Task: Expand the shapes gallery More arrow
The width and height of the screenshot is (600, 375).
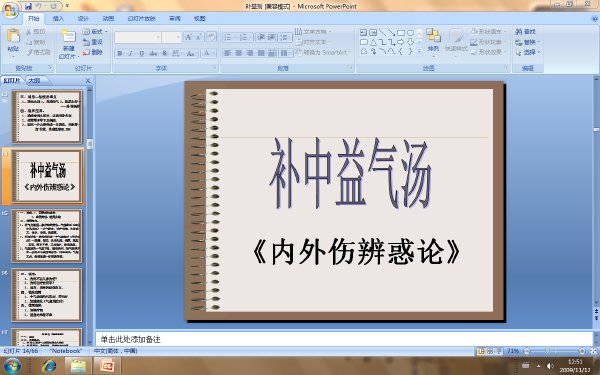Action: click(420, 51)
